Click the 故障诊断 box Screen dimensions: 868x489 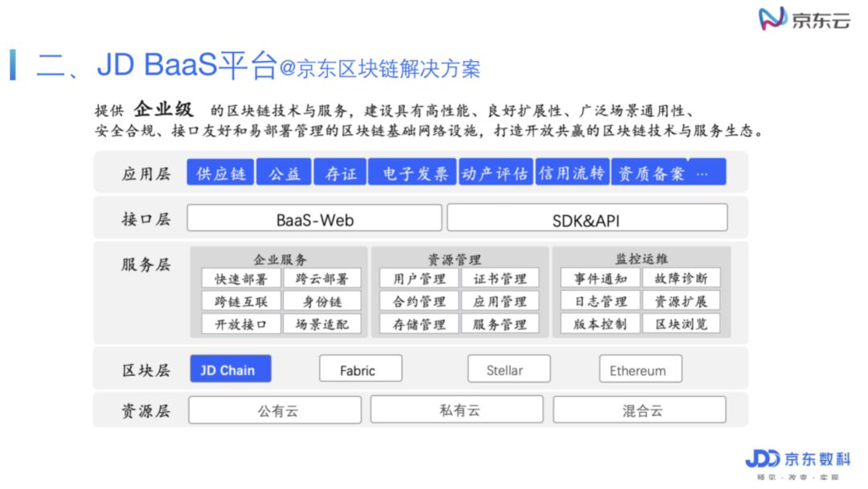pyautogui.click(x=681, y=278)
